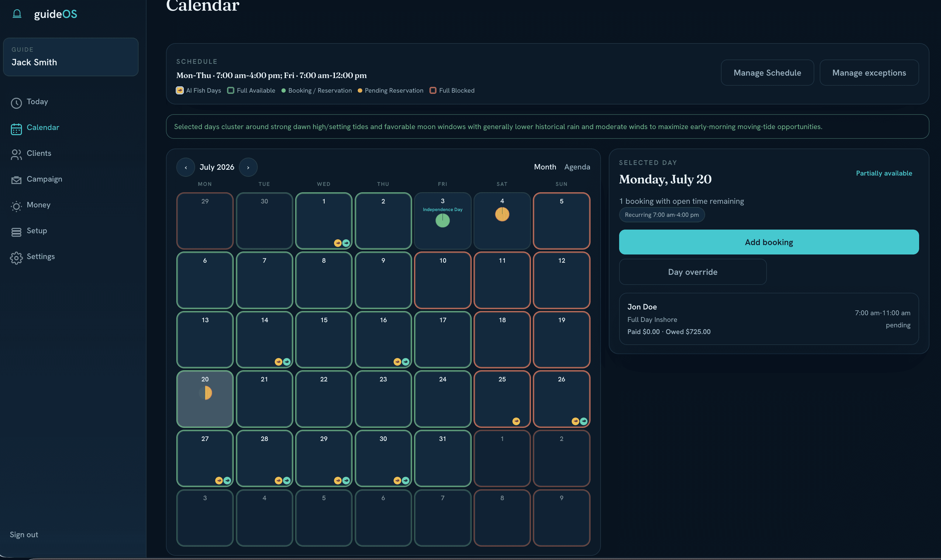Click the yellow fish icon on July 25
This screenshot has height=560, width=941.
516,421
